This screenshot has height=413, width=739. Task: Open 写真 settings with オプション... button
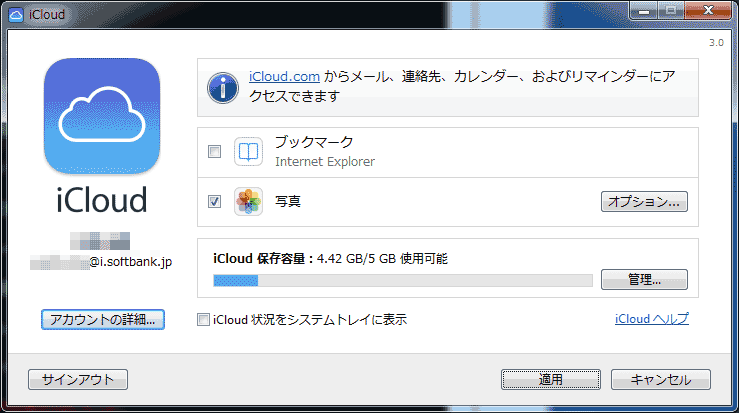tap(645, 201)
